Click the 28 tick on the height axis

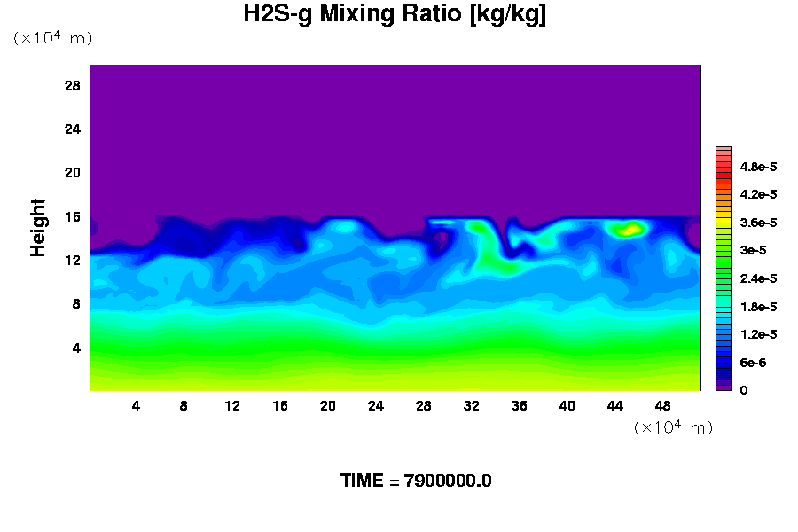73,85
